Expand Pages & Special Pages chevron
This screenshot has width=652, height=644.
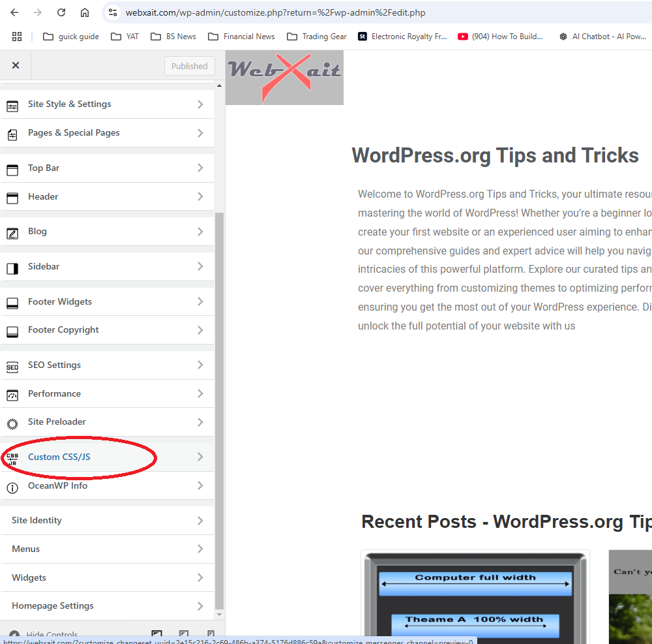200,133
